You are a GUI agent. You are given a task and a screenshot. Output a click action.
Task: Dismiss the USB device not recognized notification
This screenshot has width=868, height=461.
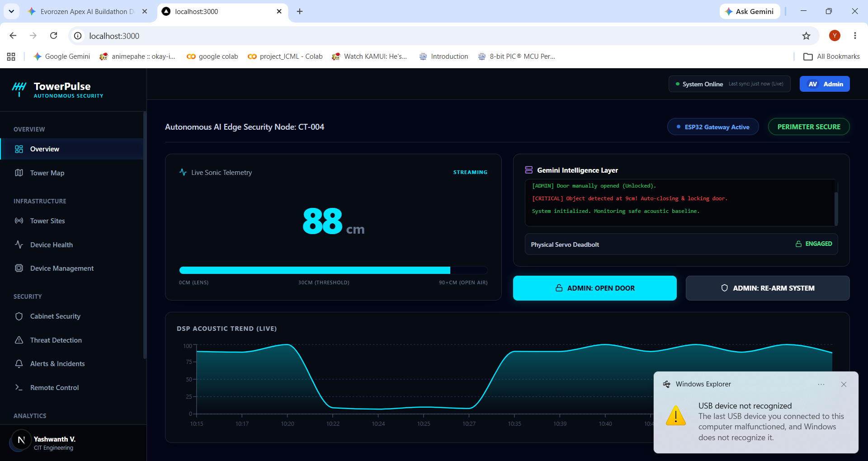tap(844, 385)
